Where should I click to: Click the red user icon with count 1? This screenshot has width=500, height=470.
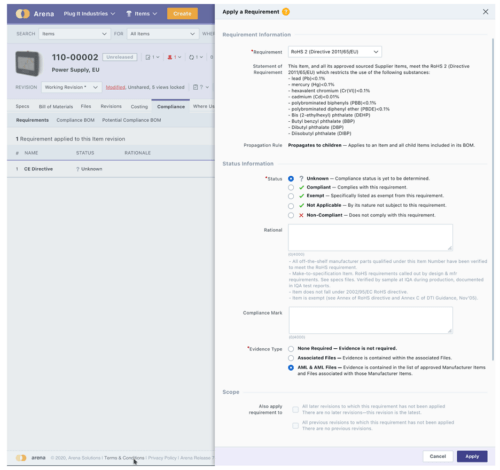point(170,57)
